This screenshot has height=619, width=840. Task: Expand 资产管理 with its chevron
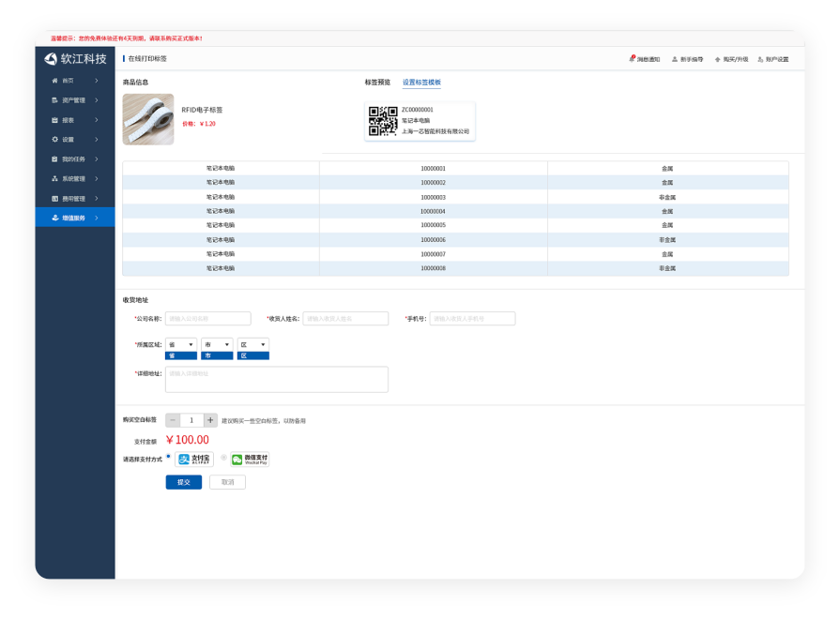[x=97, y=100]
